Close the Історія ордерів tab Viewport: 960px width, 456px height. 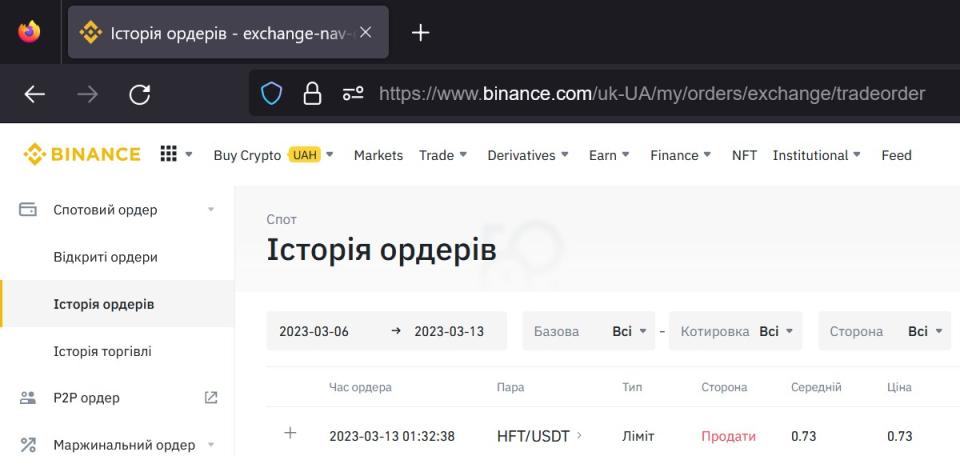point(365,32)
